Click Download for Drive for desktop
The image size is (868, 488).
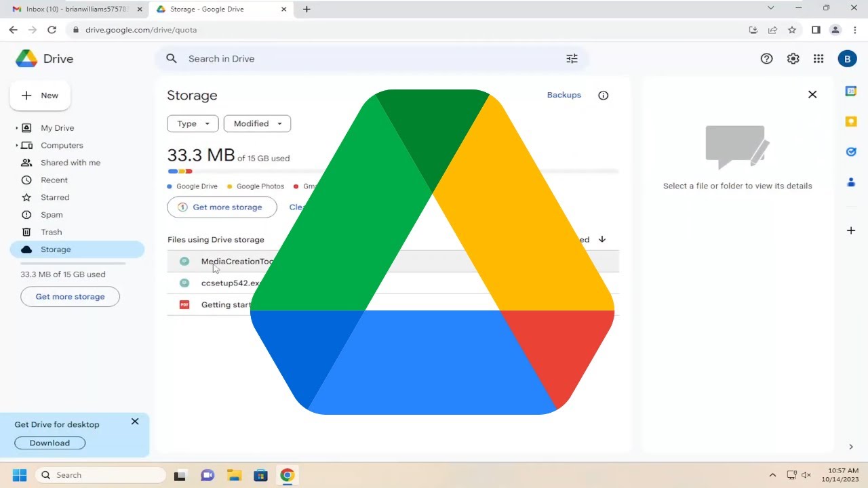pyautogui.click(x=50, y=443)
